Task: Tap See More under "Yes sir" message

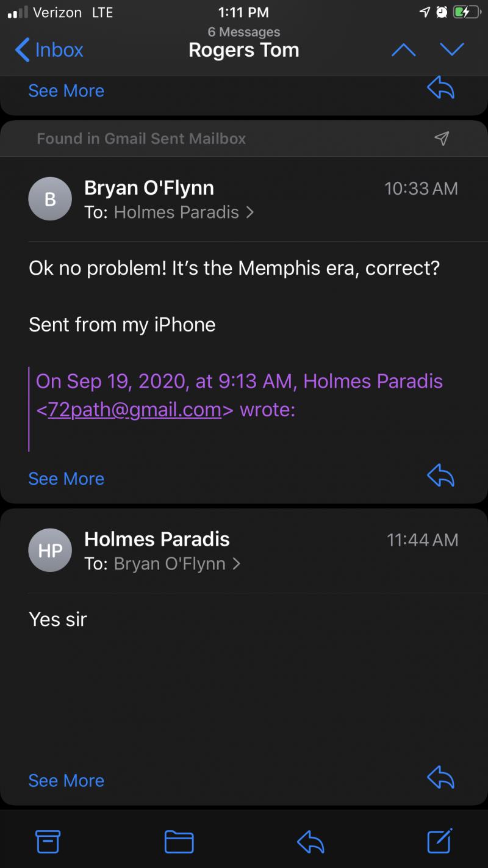Action: pos(66,780)
